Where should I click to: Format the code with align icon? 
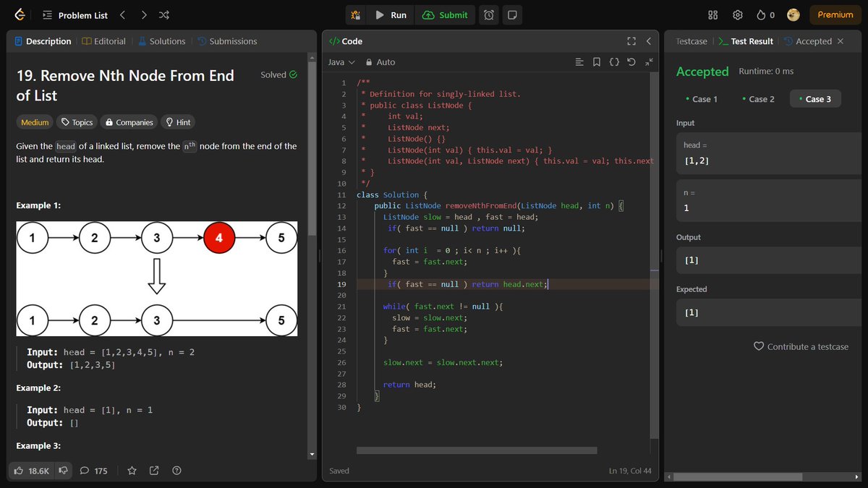coord(579,62)
